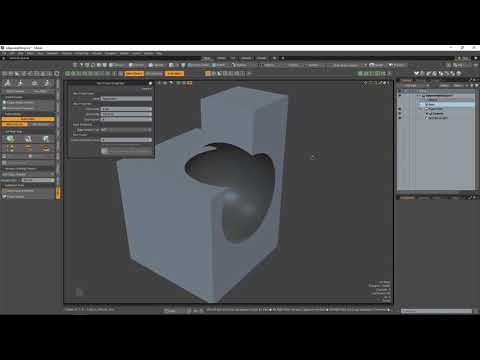Toggle the eye icon on the item list's last row
Viewport: 480px width, 360px height.
[400, 118]
